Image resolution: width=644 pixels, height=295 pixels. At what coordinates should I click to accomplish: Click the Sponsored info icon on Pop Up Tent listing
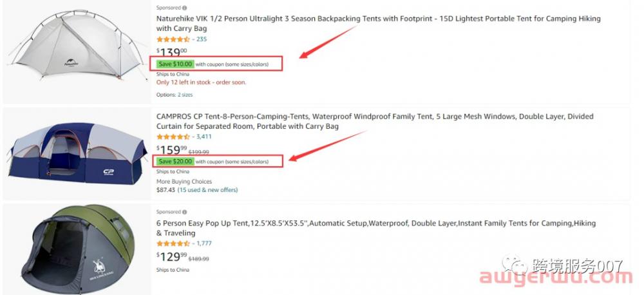tap(185, 212)
